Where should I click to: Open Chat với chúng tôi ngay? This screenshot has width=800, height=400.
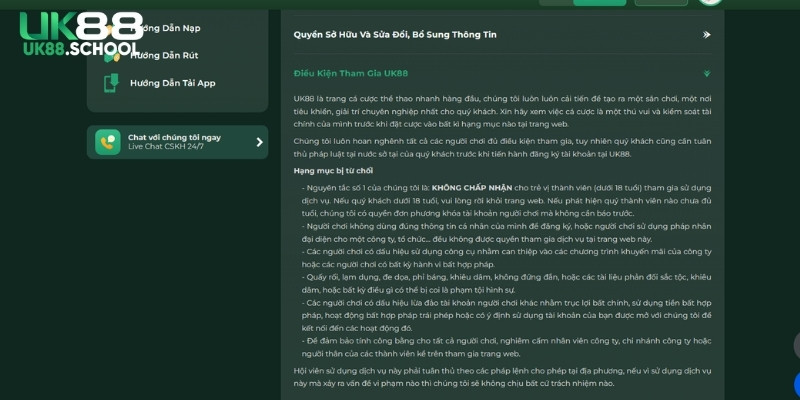click(x=174, y=137)
